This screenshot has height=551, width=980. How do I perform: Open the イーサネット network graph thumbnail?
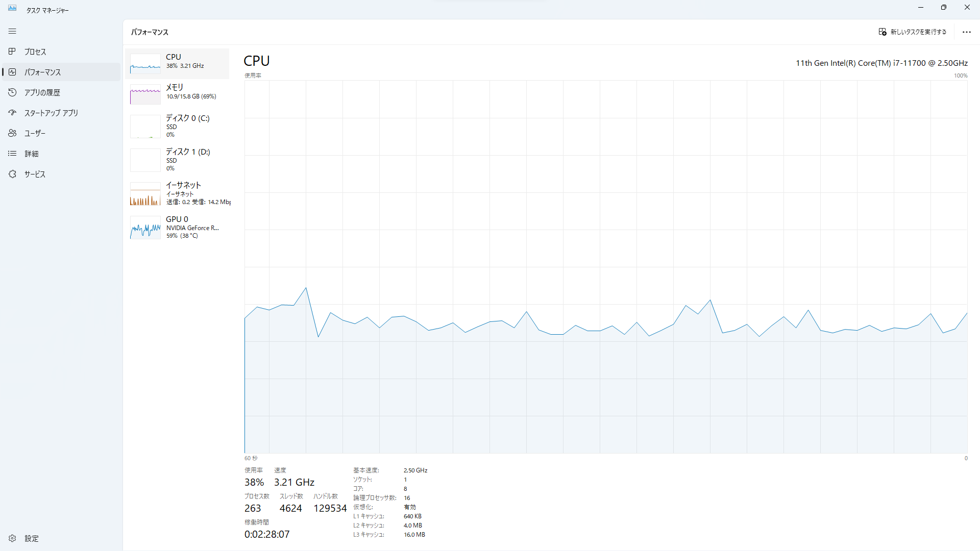(x=145, y=194)
